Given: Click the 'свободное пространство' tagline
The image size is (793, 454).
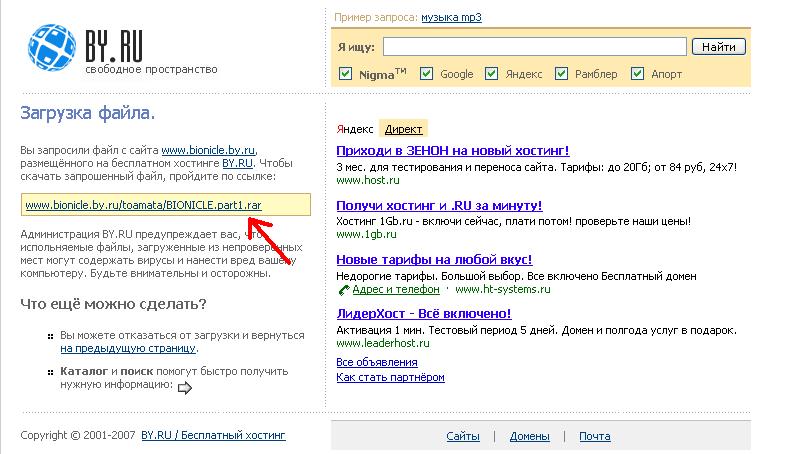Looking at the screenshot, I should pos(151,70).
